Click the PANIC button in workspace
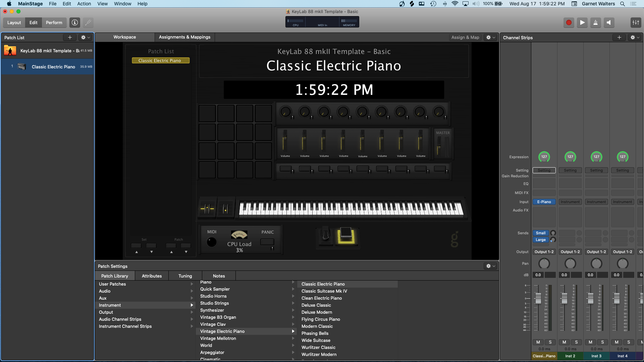 pos(267,242)
